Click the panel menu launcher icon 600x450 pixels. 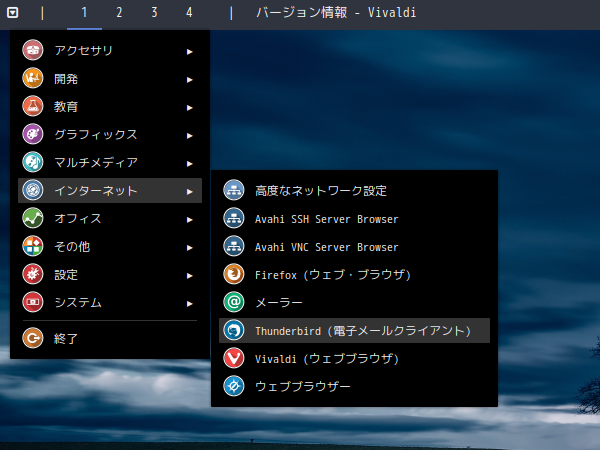12,13
